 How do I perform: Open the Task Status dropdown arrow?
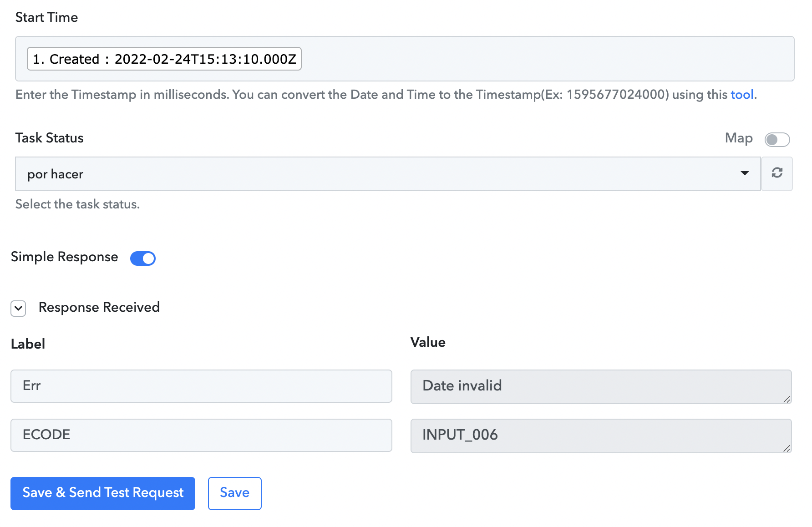[x=745, y=173]
